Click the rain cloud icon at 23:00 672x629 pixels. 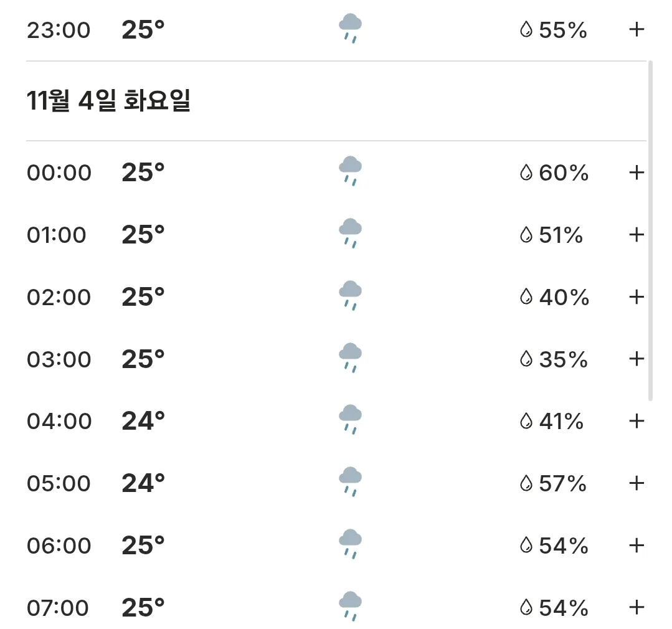pyautogui.click(x=350, y=28)
